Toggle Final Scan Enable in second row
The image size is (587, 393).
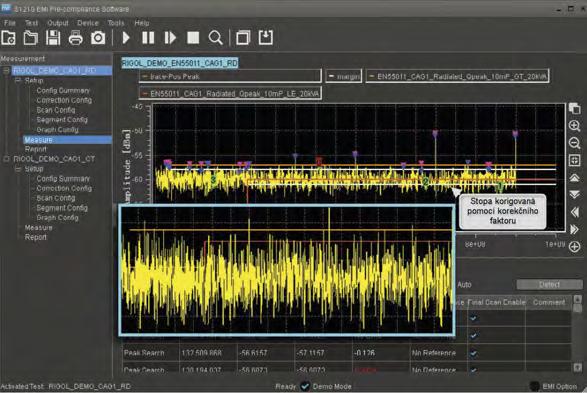click(474, 335)
